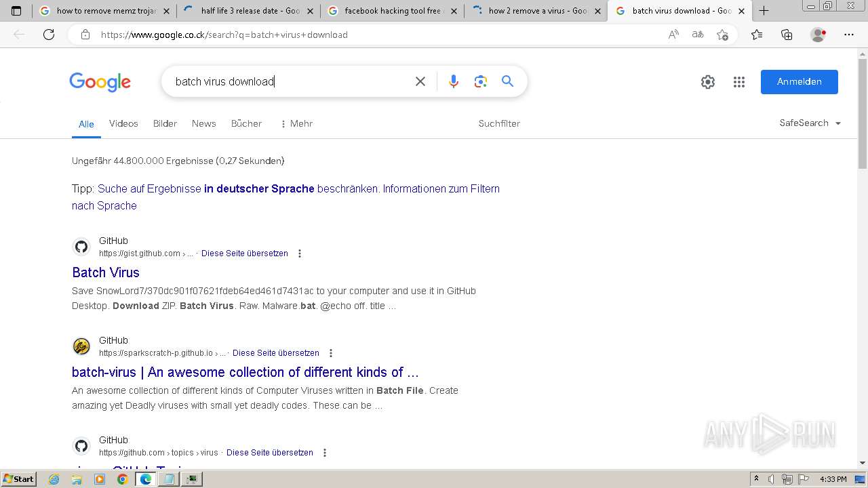Viewport: 868px width, 488px height.
Task: Launch Chrome from the taskbar
Action: pyautogui.click(x=122, y=479)
